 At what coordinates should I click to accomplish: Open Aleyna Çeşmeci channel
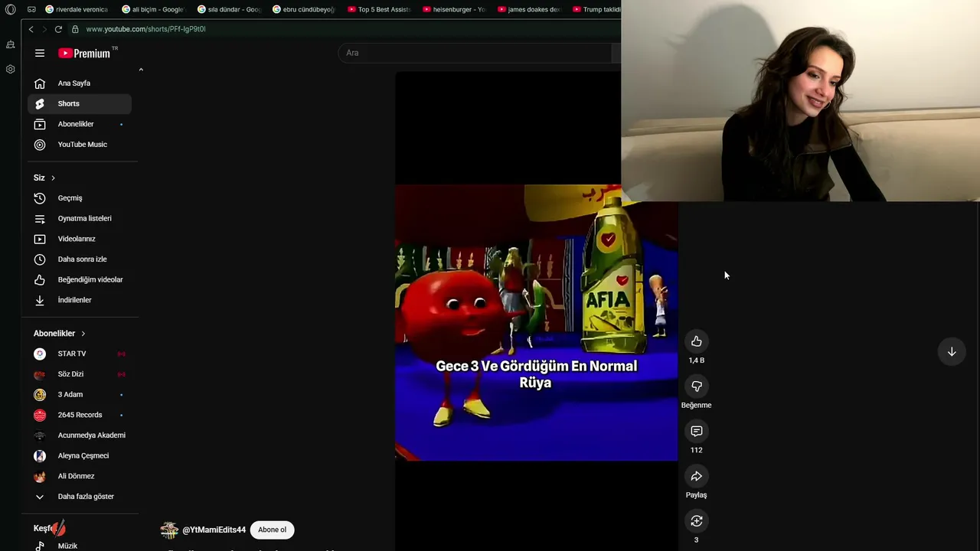(x=80, y=456)
